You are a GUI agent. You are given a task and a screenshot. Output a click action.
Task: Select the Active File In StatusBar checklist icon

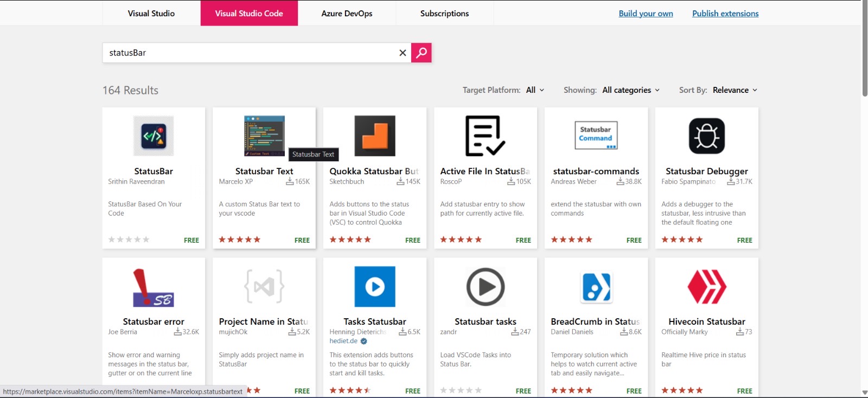485,136
